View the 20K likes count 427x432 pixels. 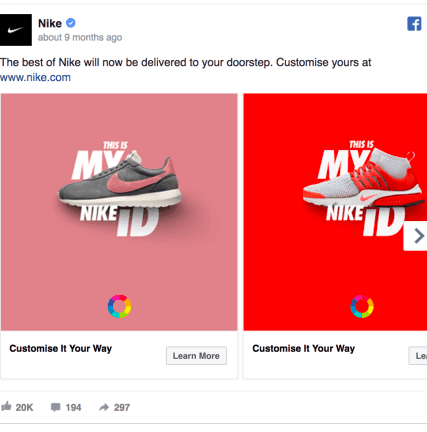click(x=24, y=407)
